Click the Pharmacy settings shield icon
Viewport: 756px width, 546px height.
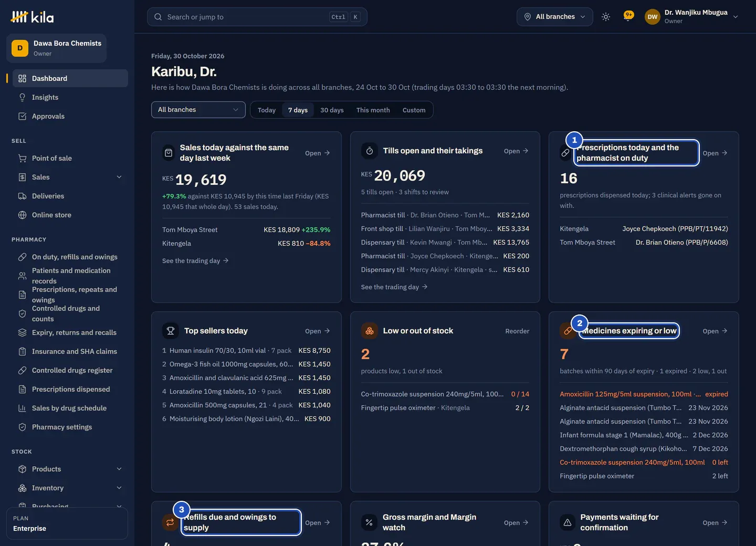(x=22, y=427)
